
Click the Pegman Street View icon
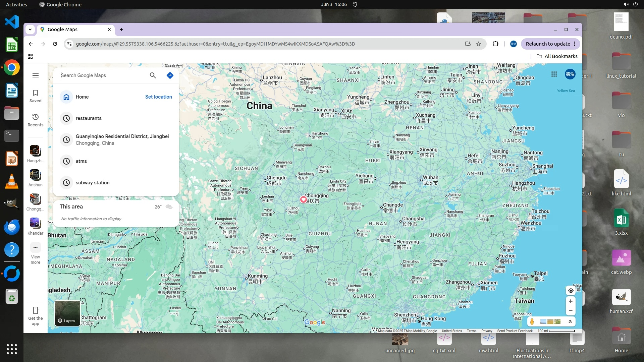[x=532, y=322]
